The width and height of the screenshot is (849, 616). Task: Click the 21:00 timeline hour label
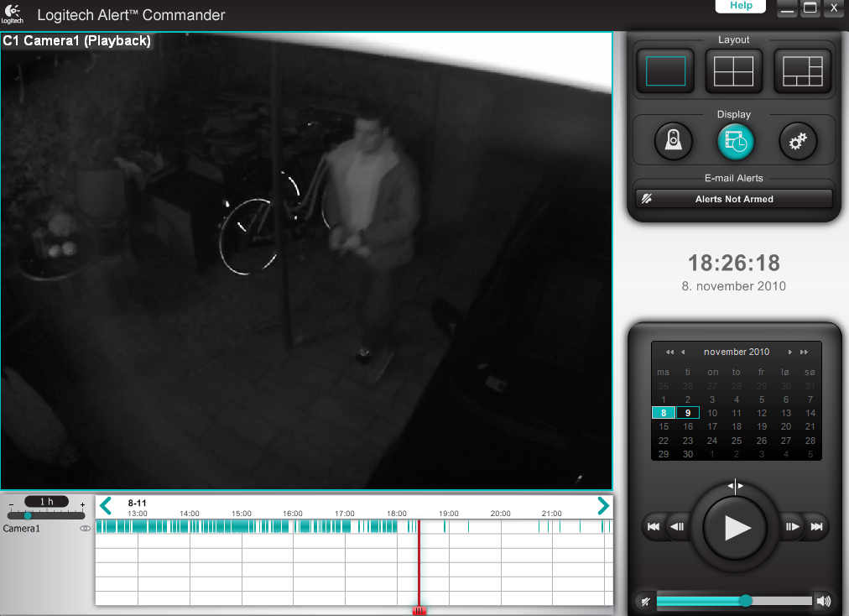click(552, 514)
